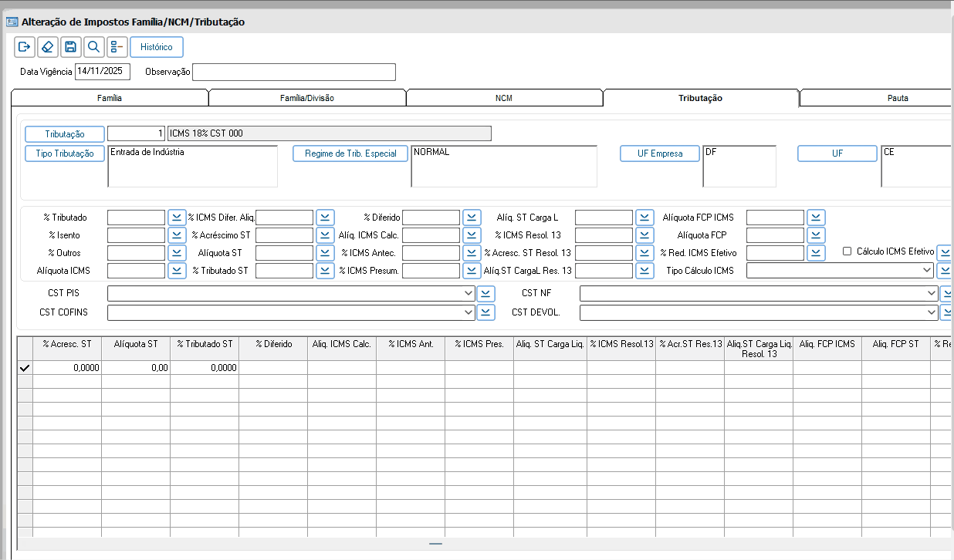This screenshot has height=560, width=954.
Task: Click the window icon in title bar
Action: (x=12, y=22)
